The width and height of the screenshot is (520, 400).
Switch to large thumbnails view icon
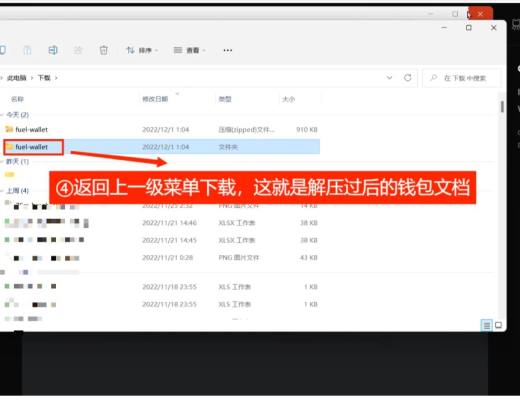(498, 325)
